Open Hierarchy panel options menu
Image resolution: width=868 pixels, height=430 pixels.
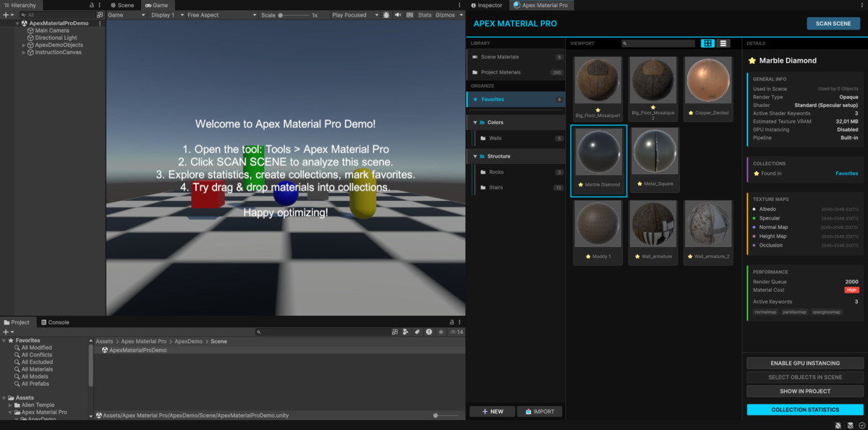pos(101,5)
